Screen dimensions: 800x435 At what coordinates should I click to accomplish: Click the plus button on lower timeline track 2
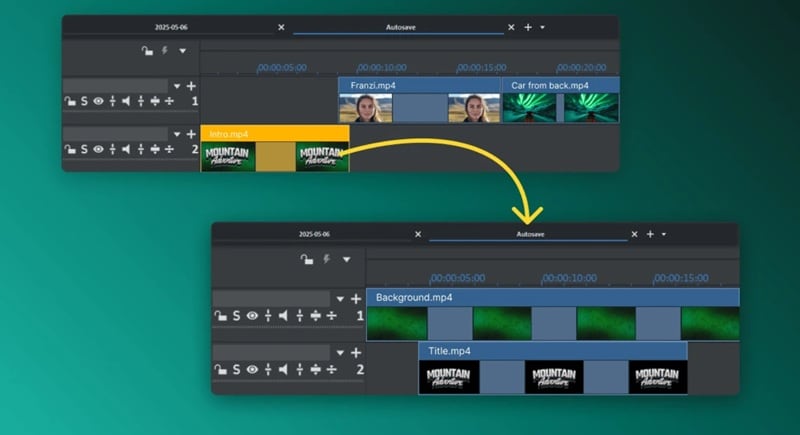tap(356, 353)
